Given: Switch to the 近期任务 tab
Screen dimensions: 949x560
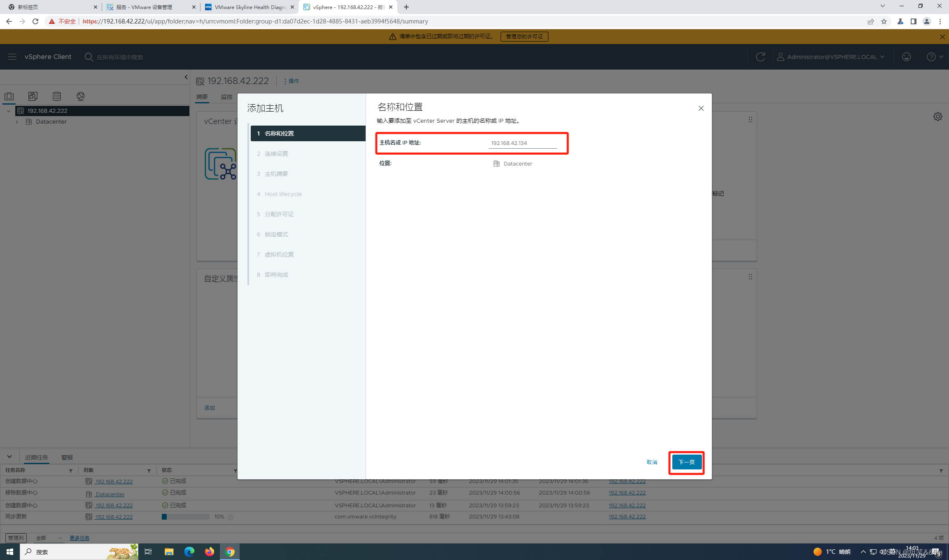Looking at the screenshot, I should 36,457.
